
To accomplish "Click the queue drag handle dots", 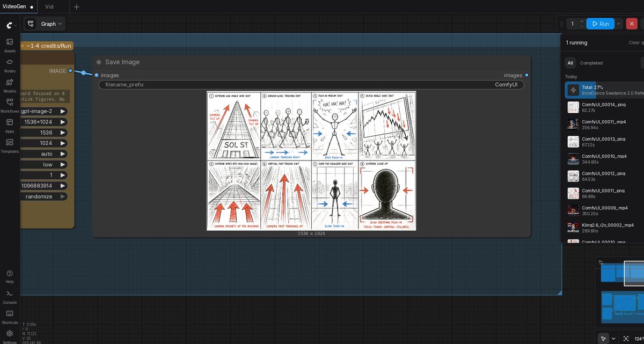I will tap(561, 24).
